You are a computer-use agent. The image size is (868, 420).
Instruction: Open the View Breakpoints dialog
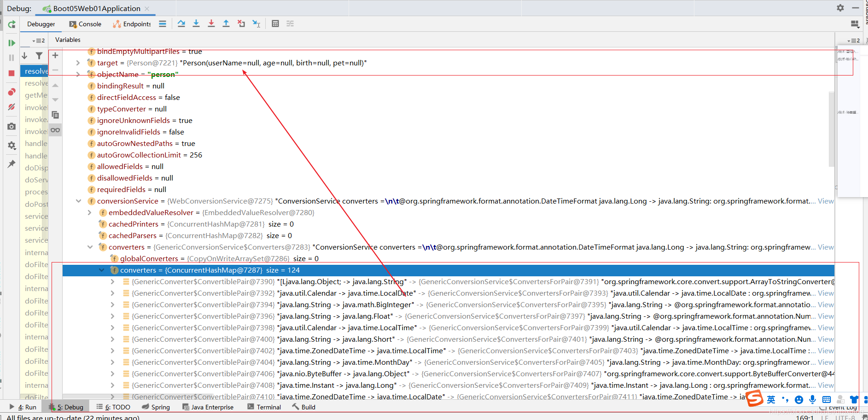[x=12, y=92]
